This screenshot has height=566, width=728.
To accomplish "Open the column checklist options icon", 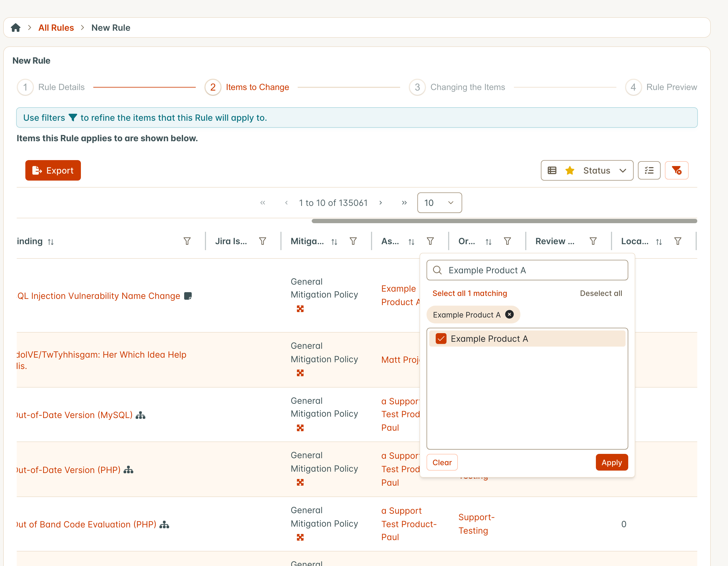I will tap(649, 170).
